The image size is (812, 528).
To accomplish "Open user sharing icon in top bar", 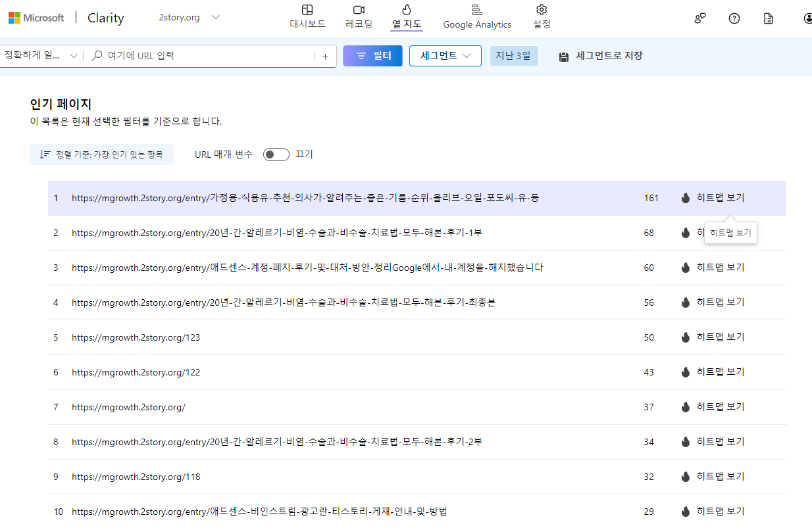I will tap(699, 19).
